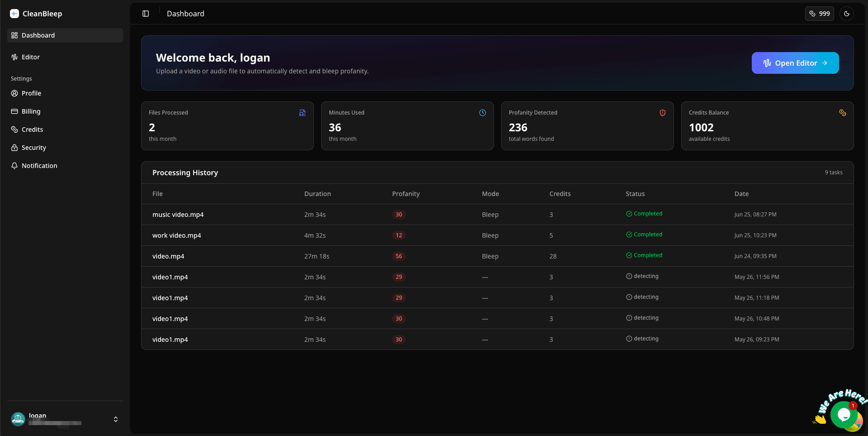Click Billing card icon in sidebar
The height and width of the screenshot is (436, 868).
point(14,111)
